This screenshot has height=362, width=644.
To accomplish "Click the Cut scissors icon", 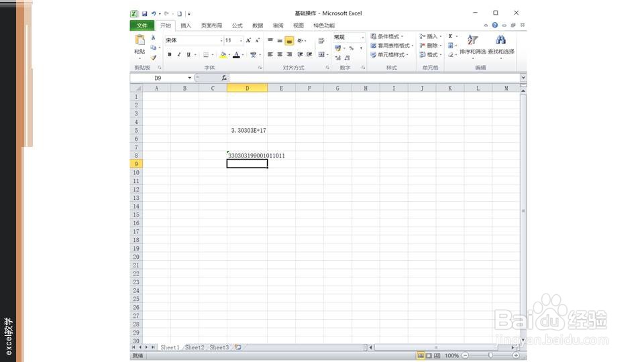I will pos(153,38).
